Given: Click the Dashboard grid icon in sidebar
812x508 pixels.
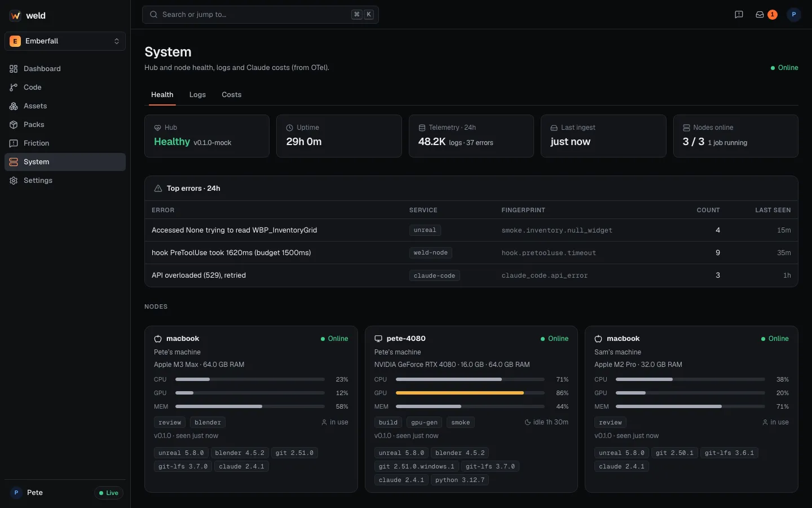Looking at the screenshot, I should [14, 69].
